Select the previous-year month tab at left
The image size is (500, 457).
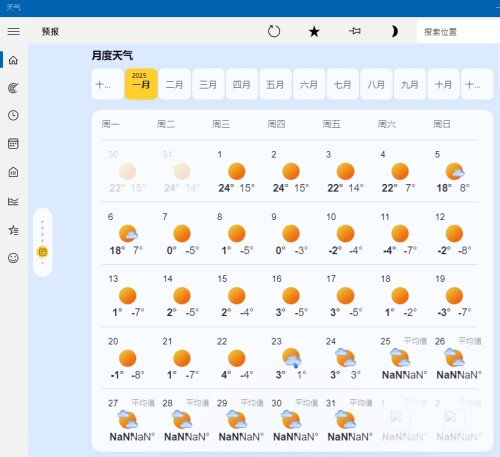click(x=108, y=84)
